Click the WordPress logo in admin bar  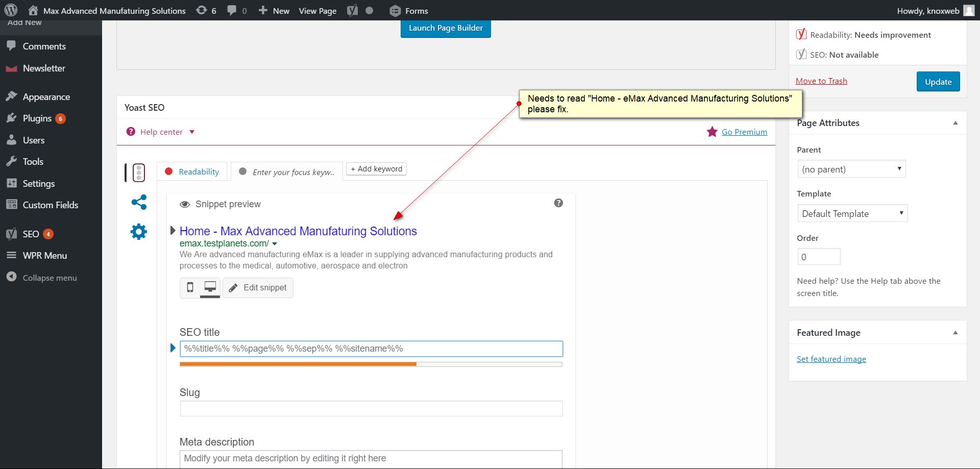(11, 10)
